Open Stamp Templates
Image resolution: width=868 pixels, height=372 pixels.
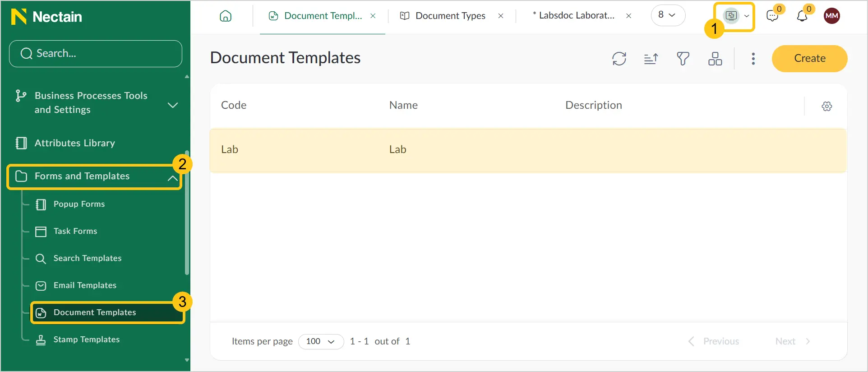[87, 339]
